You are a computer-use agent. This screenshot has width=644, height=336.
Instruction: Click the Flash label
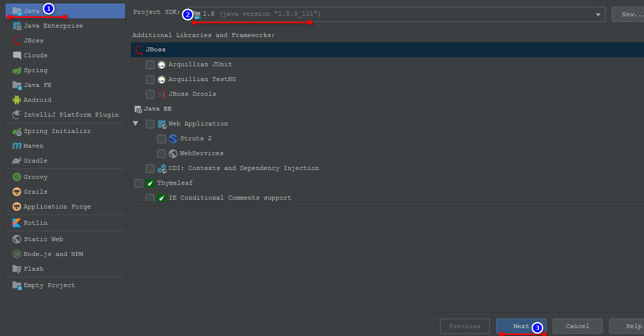coord(34,269)
